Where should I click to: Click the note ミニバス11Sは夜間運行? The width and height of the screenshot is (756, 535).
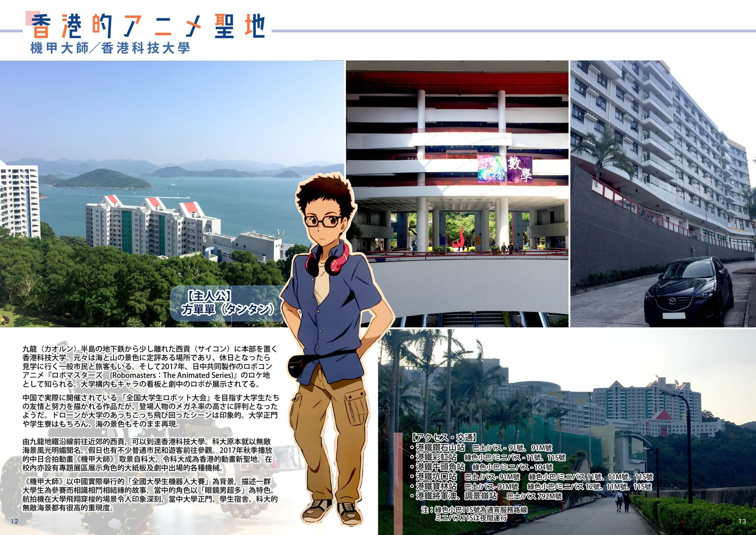point(471,518)
